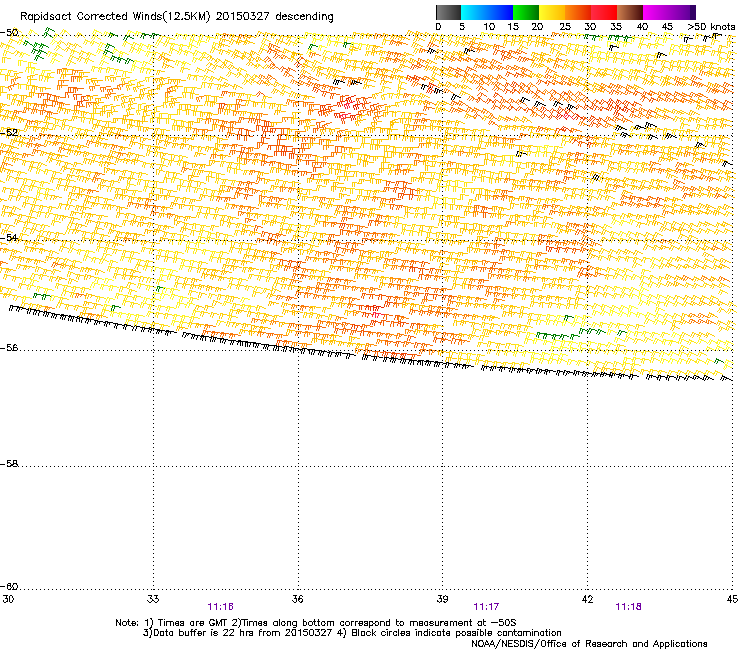Click the '20150327' date in the title
The image size is (740, 650).
243,17
